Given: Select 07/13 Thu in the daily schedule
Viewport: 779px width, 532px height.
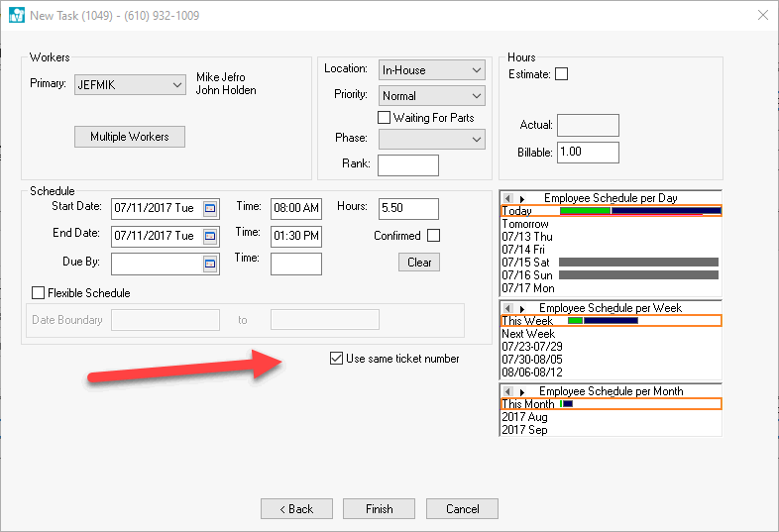Looking at the screenshot, I should click(527, 237).
